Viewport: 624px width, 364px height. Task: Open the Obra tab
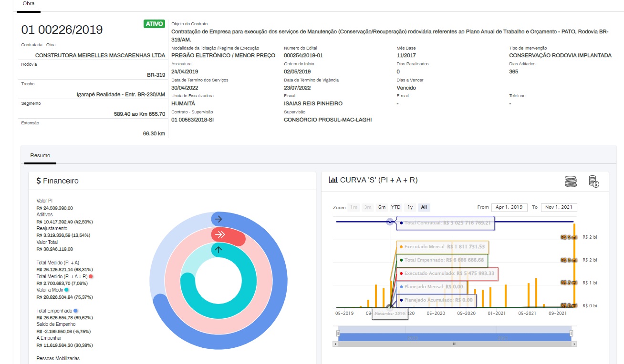[x=29, y=4]
